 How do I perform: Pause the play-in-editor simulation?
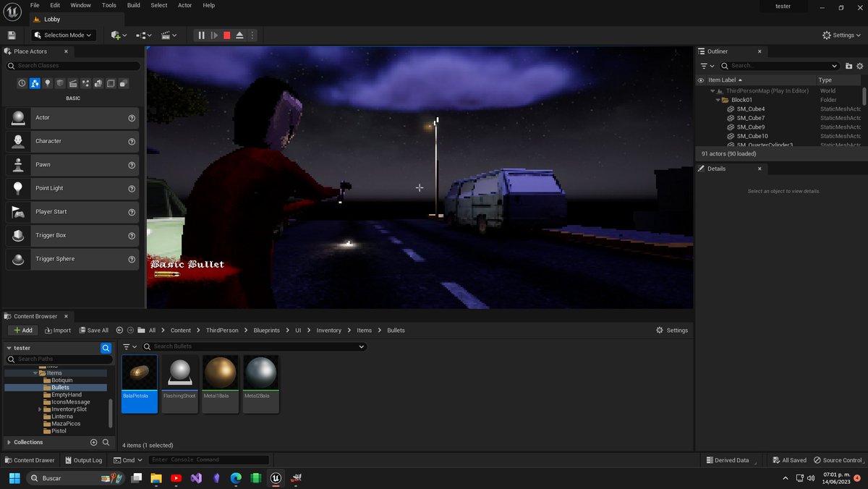click(201, 35)
